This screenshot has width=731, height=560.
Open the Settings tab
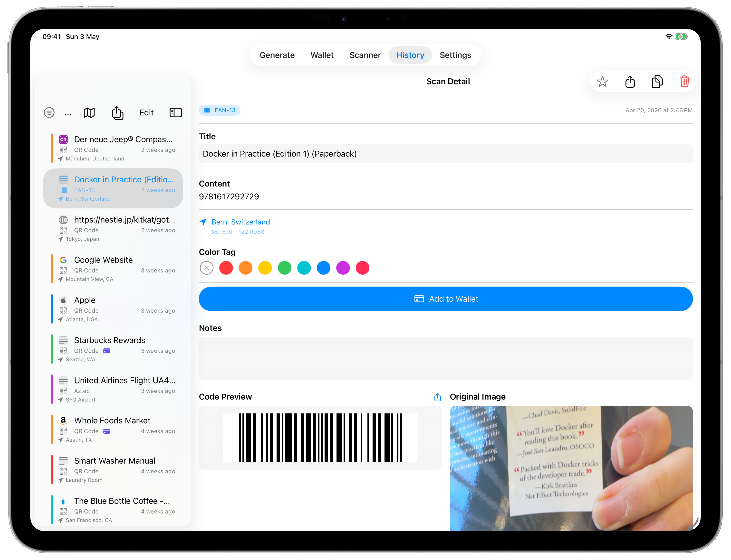tap(455, 55)
